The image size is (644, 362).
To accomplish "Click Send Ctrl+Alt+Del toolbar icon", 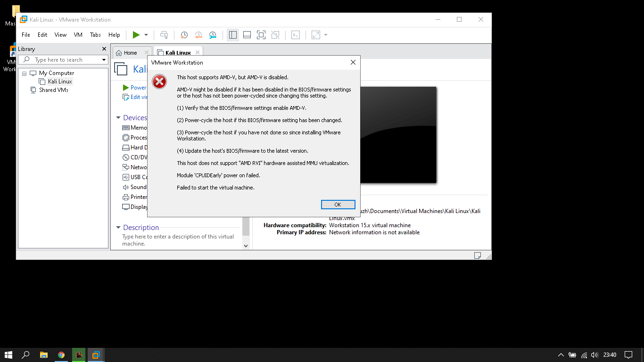I will point(164,35).
